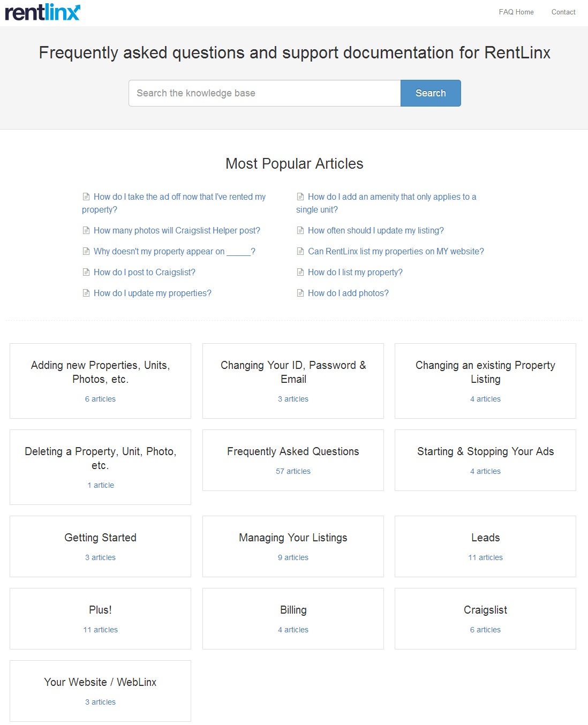The image size is (588, 725).
Task: Open 'Why doesn't my property appear on ______?'
Action: tap(174, 251)
